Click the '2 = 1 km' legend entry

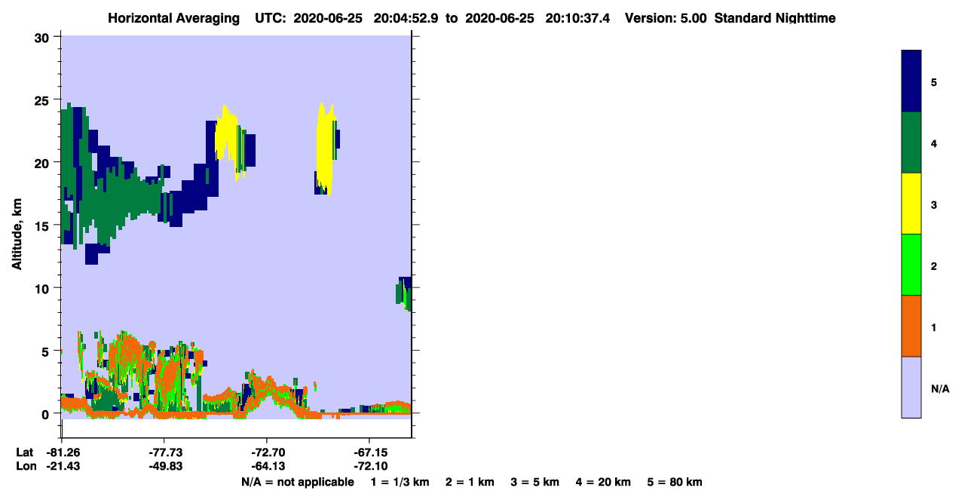point(470,482)
